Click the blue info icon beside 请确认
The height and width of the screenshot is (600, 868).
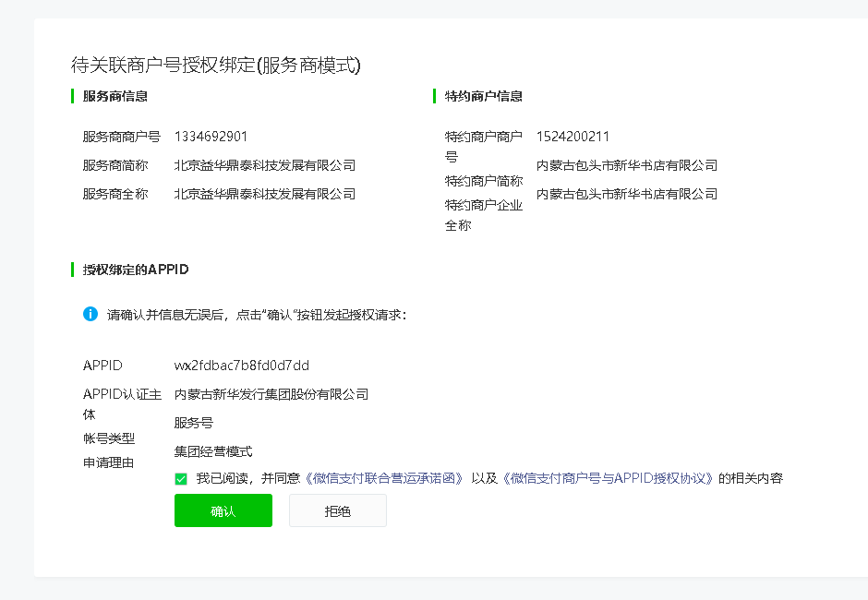90,314
